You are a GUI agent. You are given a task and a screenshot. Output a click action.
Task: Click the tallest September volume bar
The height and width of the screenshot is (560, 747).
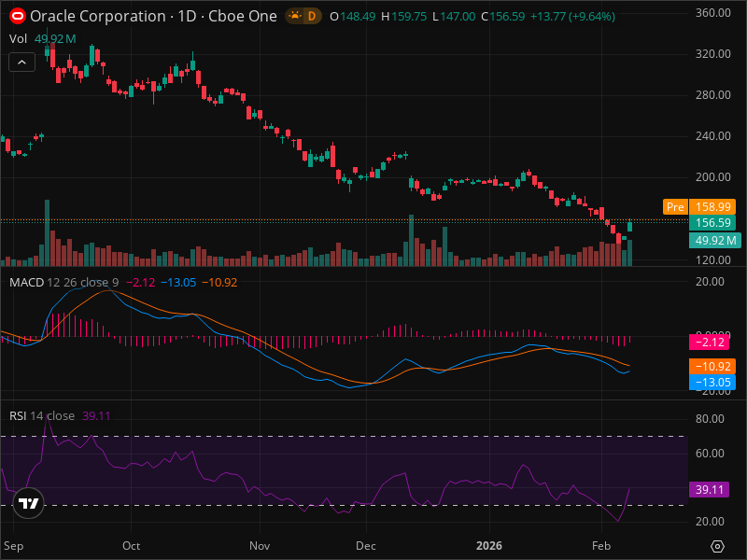tap(48, 232)
